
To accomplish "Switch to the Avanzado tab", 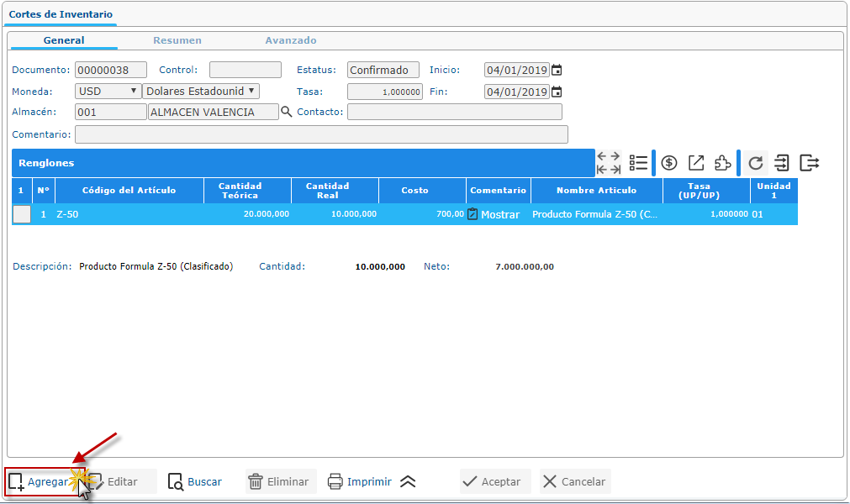I will click(291, 40).
